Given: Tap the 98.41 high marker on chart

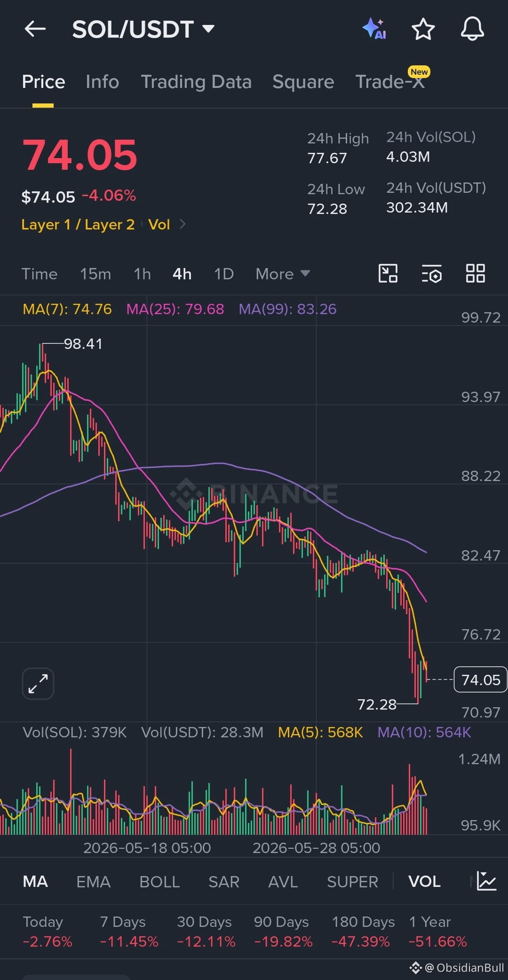Looking at the screenshot, I should 83,344.
